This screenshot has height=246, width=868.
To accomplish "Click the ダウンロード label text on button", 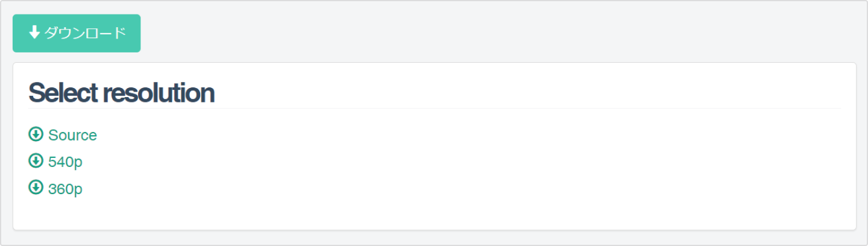I will [85, 33].
